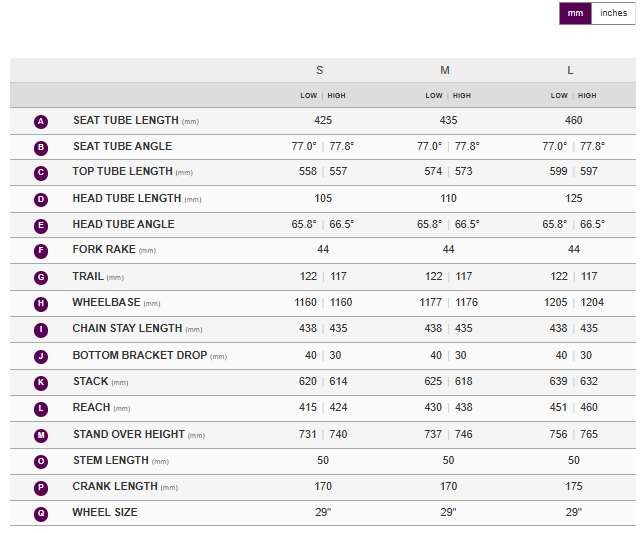
Task: Select the mm units toggle
Action: tap(575, 13)
